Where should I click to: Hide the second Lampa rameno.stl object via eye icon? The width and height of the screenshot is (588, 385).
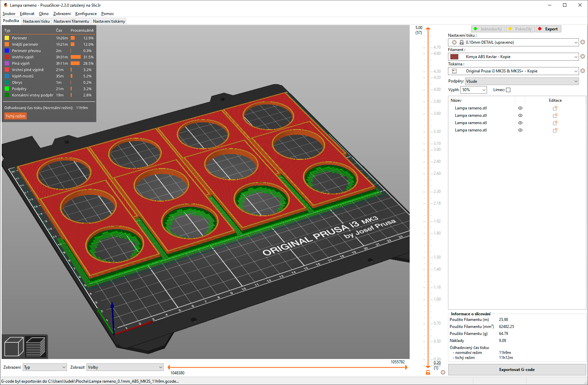point(520,116)
